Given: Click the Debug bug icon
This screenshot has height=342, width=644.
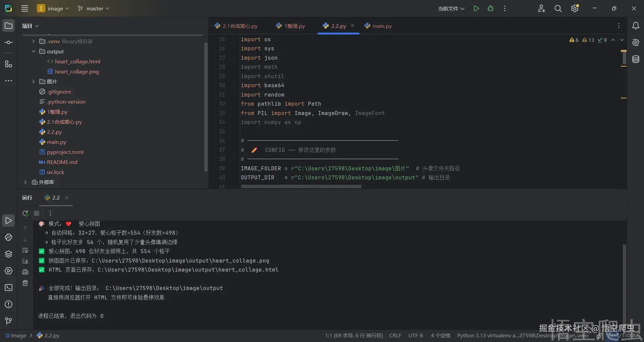Looking at the screenshot, I should (x=490, y=8).
